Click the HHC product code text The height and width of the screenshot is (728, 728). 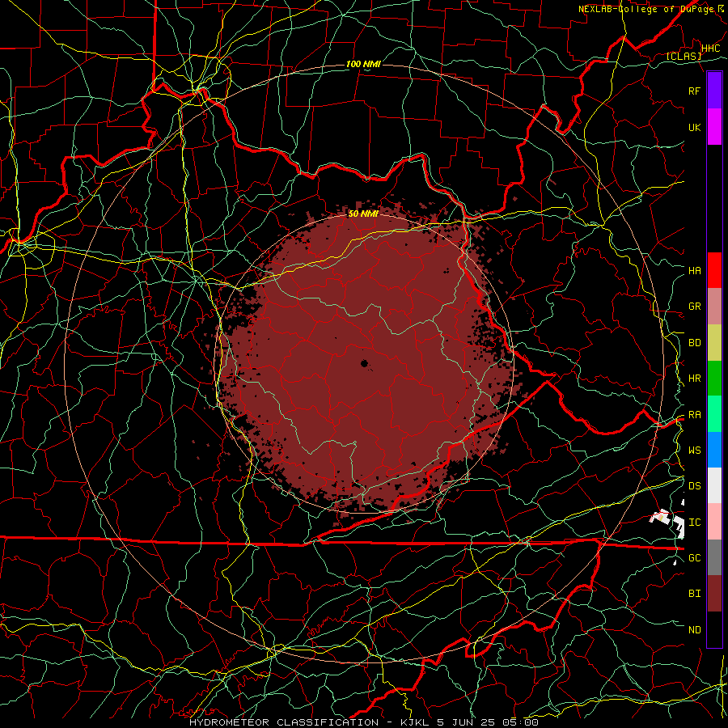tap(710, 49)
